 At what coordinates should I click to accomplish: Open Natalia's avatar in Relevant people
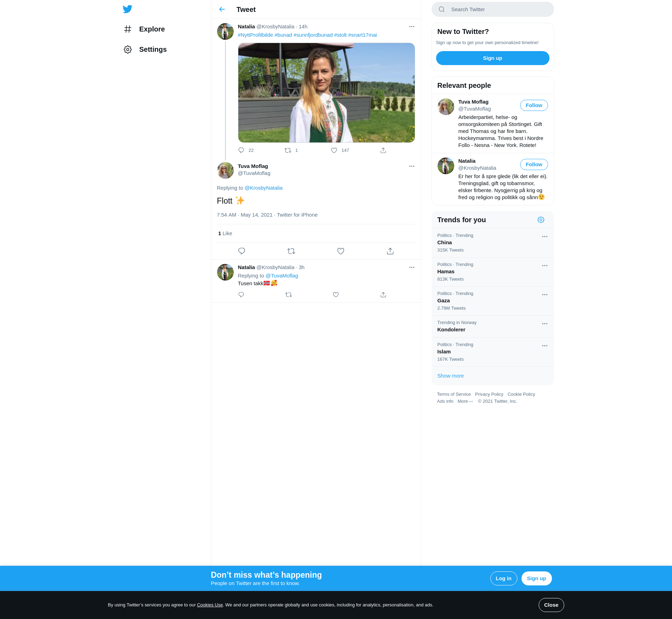coord(446,166)
